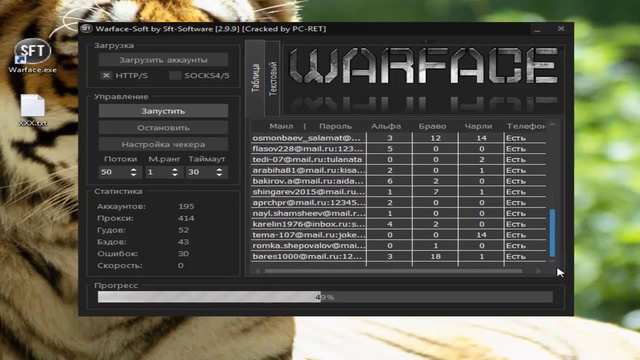
Task: Decrease the М.ранг value with down arrow
Action: point(175,175)
